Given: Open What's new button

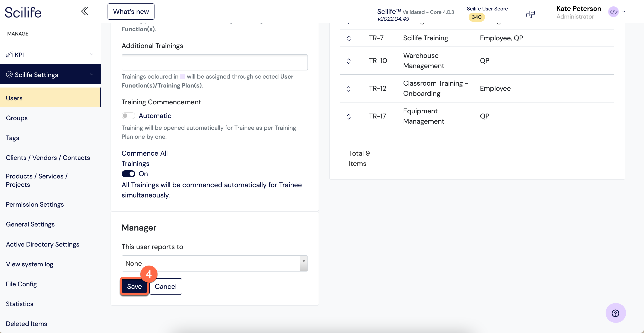Looking at the screenshot, I should click(x=131, y=12).
